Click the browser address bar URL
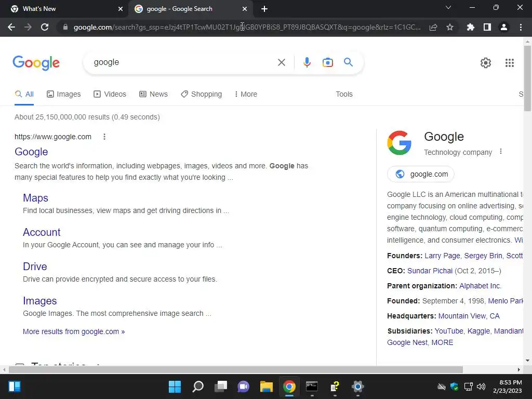Viewport: 532px width, 399px height. click(x=247, y=27)
